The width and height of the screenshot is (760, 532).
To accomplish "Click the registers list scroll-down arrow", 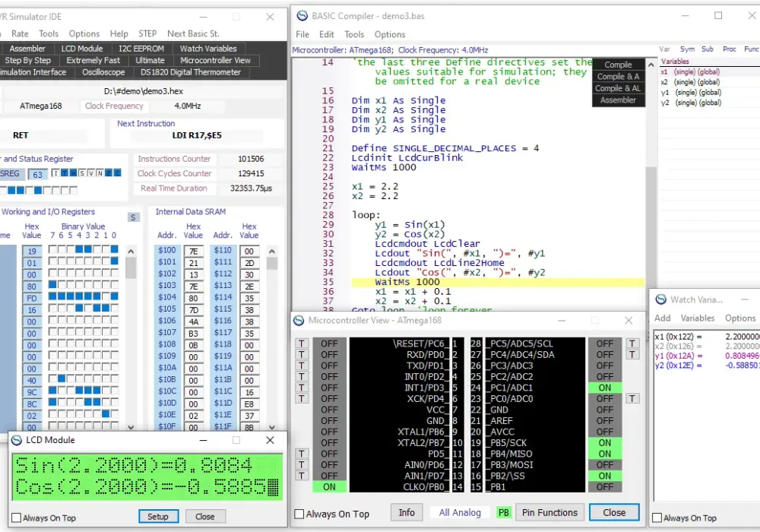I will pos(131,427).
